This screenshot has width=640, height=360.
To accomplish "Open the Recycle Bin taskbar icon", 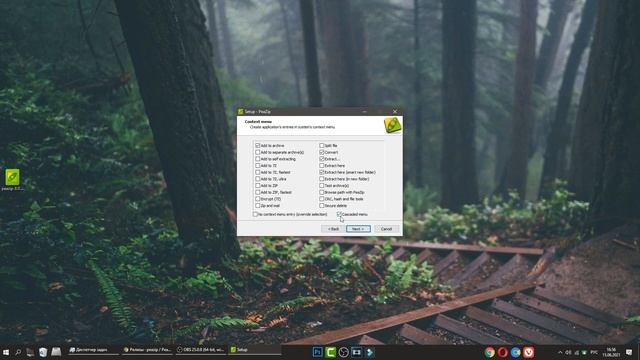I will point(43,352).
